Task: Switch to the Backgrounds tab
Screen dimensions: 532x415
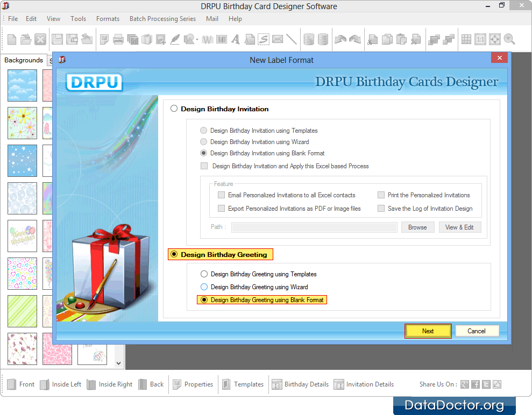Action: coord(24,60)
